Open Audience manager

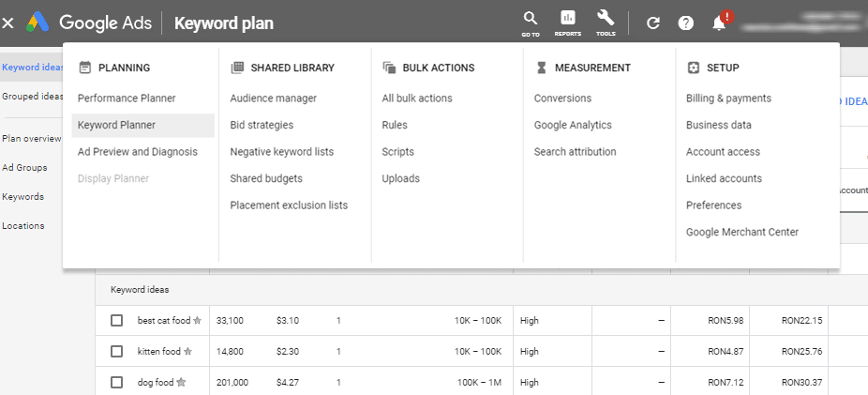point(274,99)
